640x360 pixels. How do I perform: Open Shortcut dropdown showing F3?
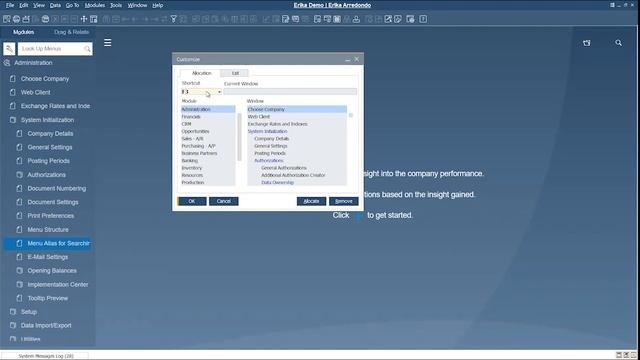219,92
